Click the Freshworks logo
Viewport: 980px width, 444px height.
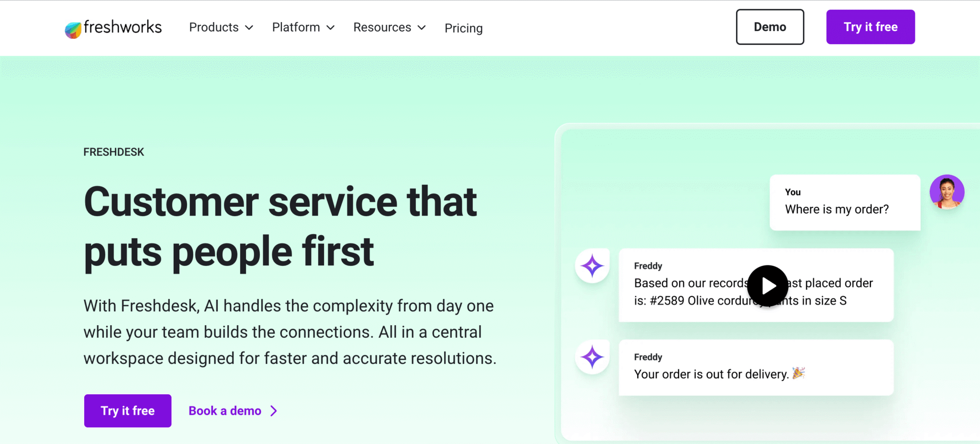(113, 28)
